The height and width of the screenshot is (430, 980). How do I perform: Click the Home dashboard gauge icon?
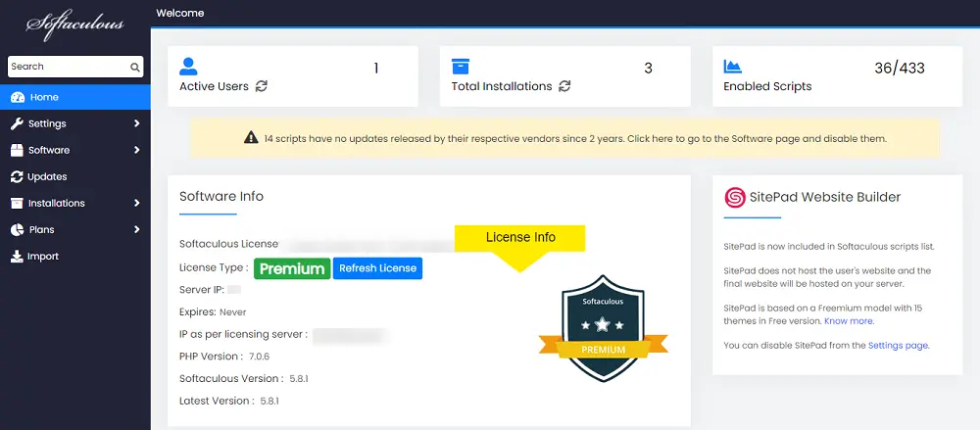[18, 98]
